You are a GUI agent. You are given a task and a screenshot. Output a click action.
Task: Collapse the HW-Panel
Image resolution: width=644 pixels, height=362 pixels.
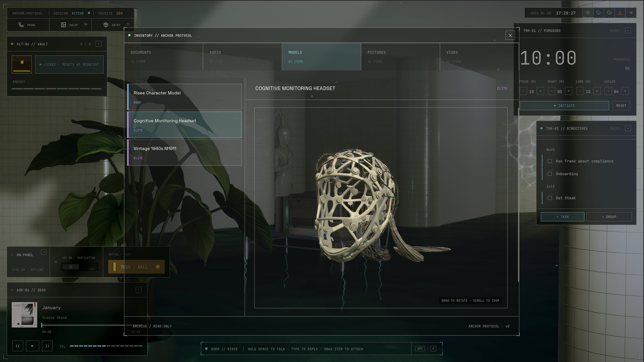point(44,252)
